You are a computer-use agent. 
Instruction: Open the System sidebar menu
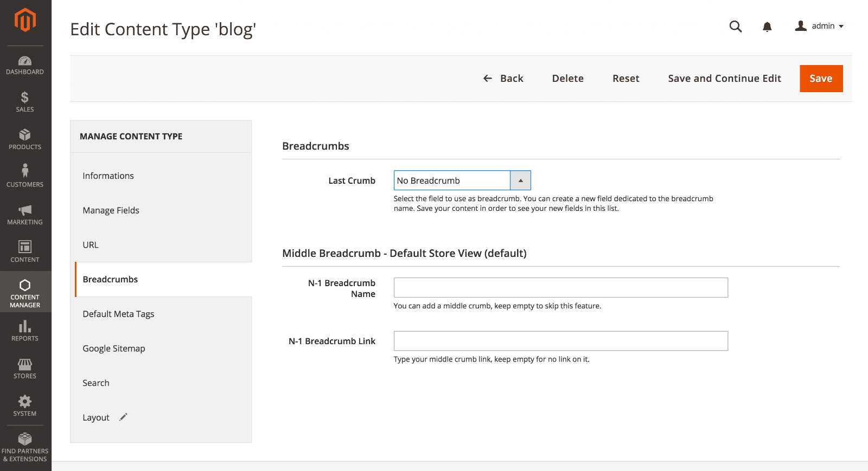[25, 405]
